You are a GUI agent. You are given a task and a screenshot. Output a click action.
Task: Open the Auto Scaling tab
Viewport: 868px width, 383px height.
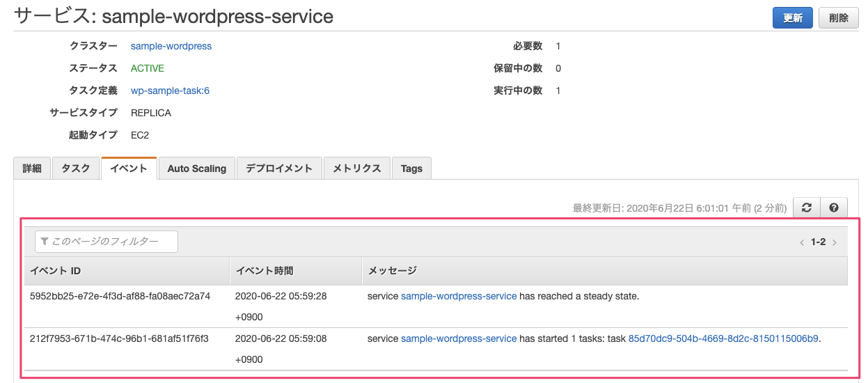click(196, 169)
